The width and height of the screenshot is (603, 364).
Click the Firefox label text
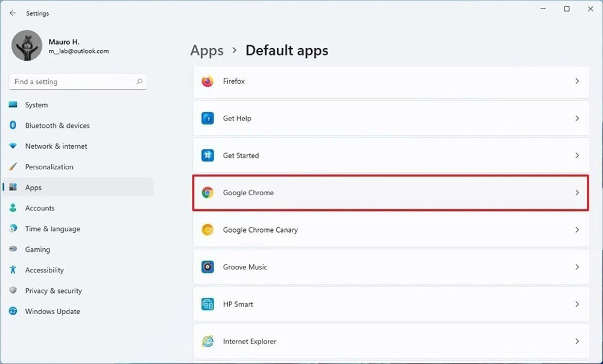click(234, 81)
